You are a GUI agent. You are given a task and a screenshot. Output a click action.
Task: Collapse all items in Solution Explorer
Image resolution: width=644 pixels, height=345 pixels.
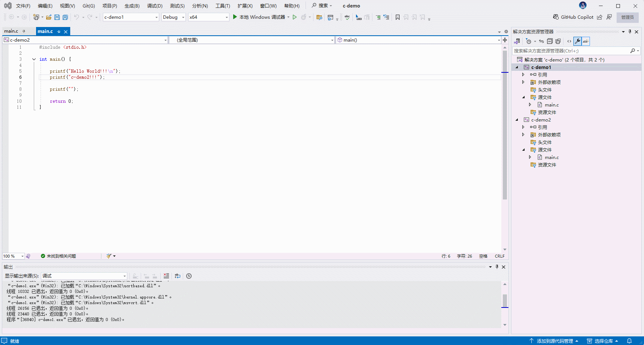(x=550, y=41)
